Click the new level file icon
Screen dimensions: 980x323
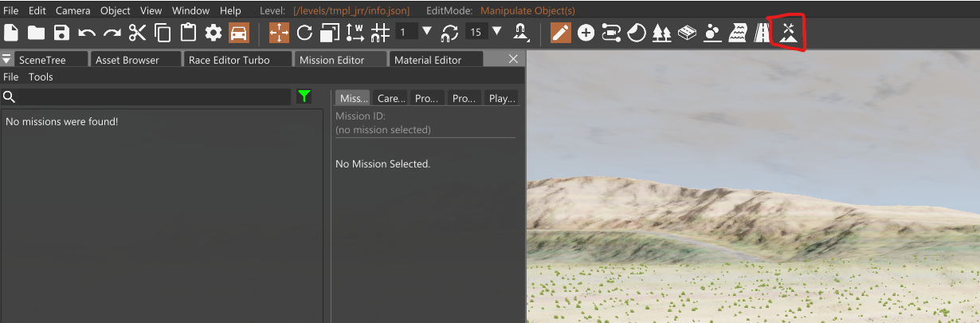[x=11, y=33]
